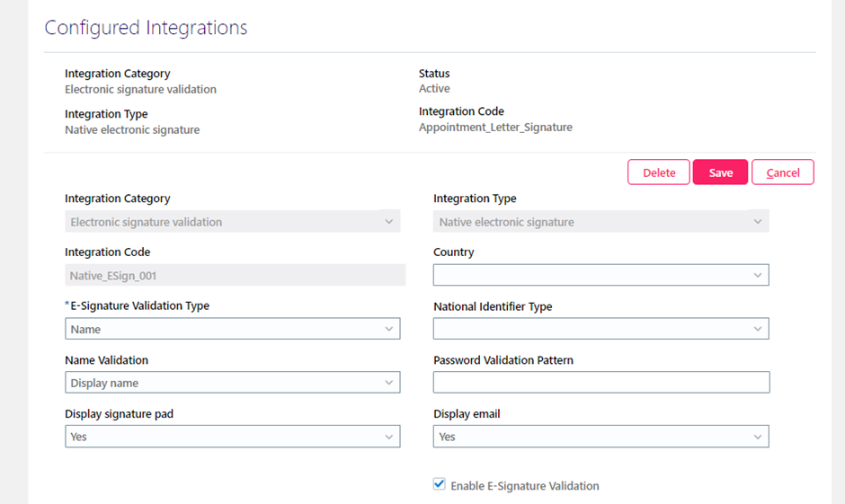This screenshot has height=504, width=845.
Task: Open Display signature pad dropdown
Action: 232,437
